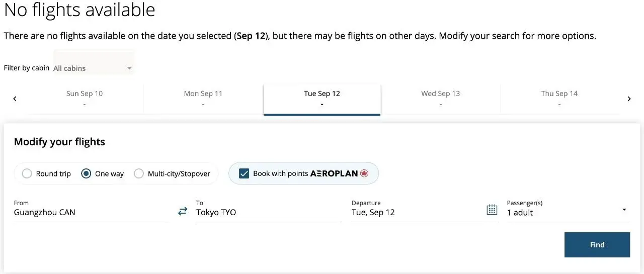This screenshot has width=644, height=274.
Task: Select the One way radio button
Action: point(103,173)
